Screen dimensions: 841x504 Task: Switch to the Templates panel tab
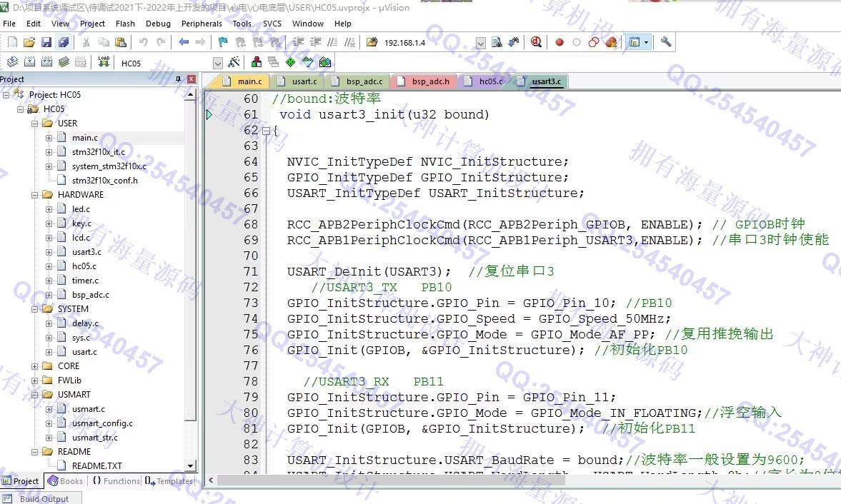pyautogui.click(x=169, y=481)
